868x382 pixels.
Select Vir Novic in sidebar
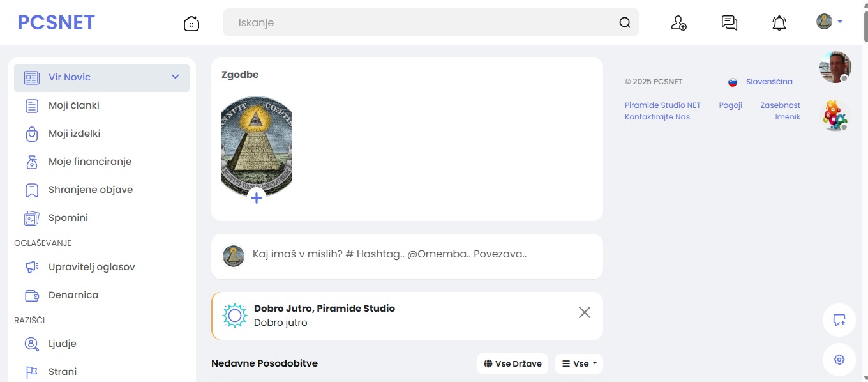(x=101, y=77)
